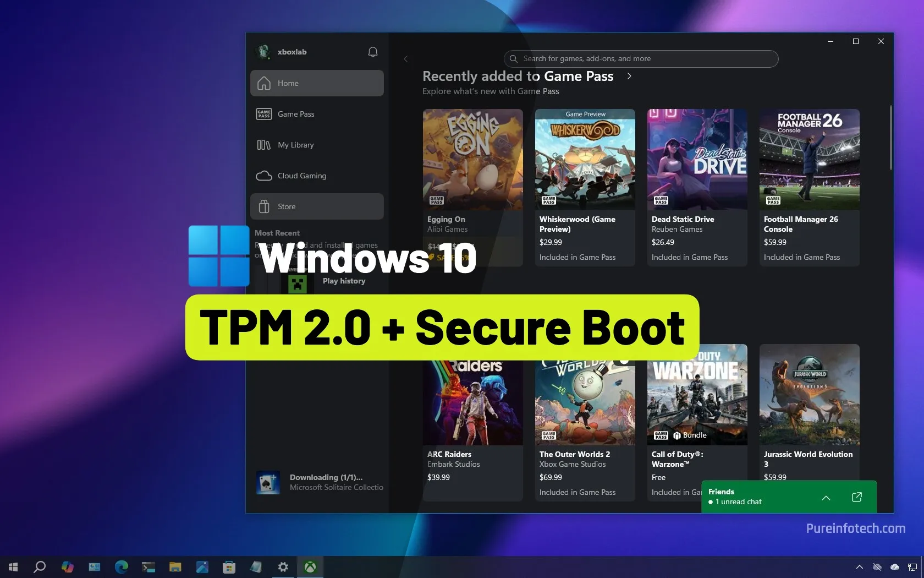Select the Store in the sidebar
This screenshot has height=578, width=924.
coord(287,206)
